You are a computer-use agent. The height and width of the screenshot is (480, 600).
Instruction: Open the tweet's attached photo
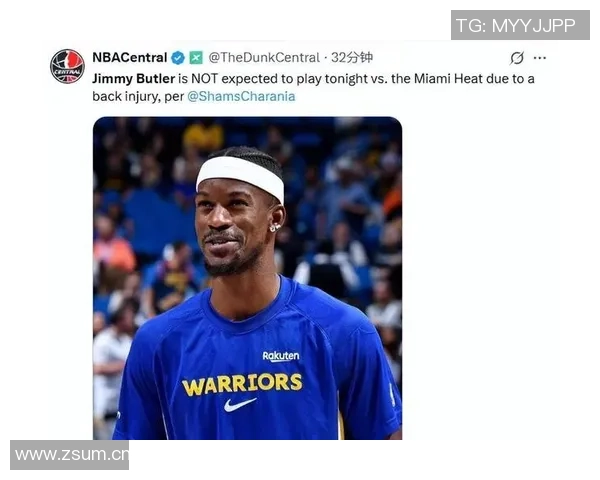248,278
